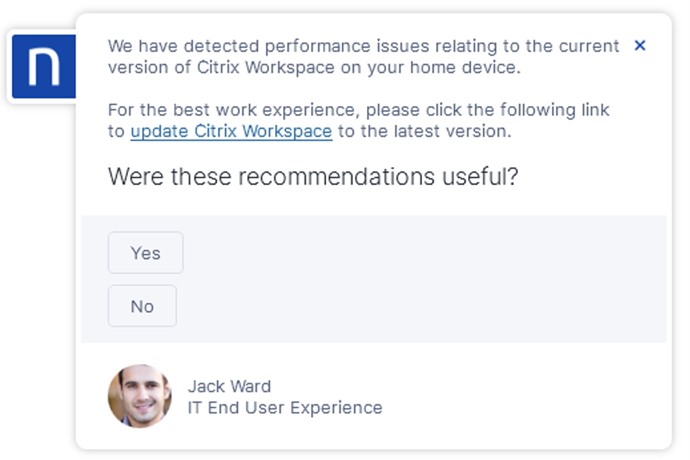
Task: Click the words 'to the latest version'
Action: click(424, 131)
